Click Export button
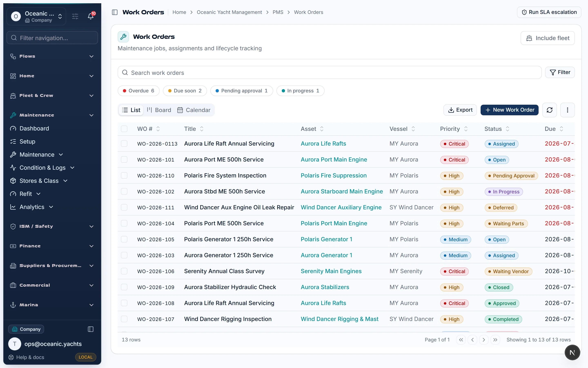 460,110
